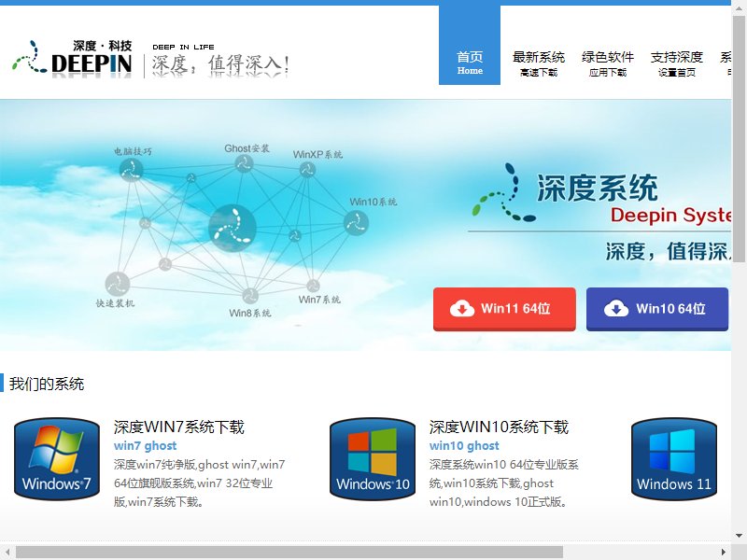Click the WinXP系统 node in the banner
The height and width of the screenshot is (560, 747).
[307, 170]
